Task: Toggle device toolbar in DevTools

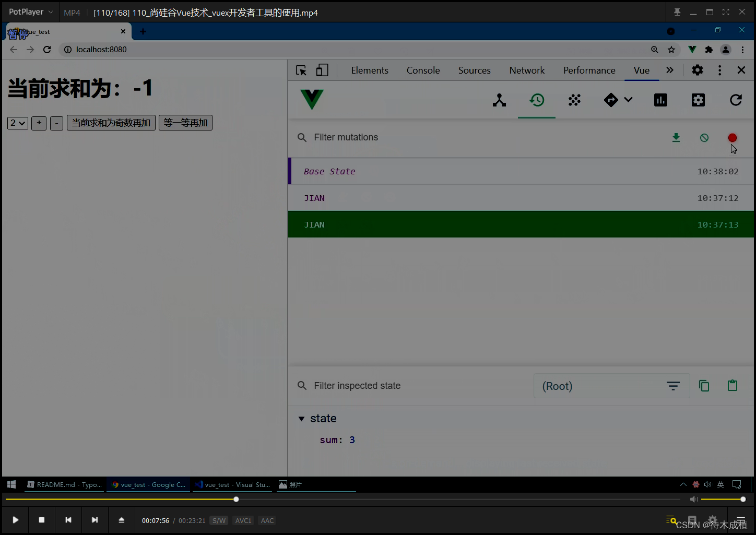Action: pyautogui.click(x=322, y=69)
